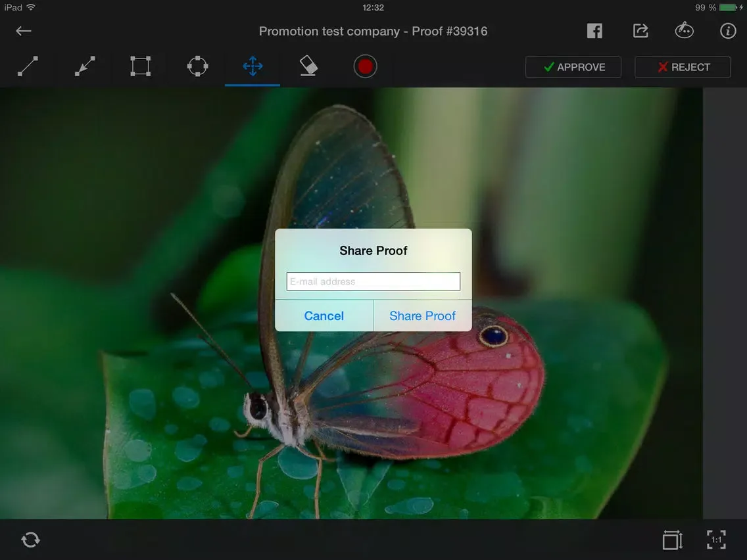Show proof info
The width and height of the screenshot is (747, 560).
728,31
